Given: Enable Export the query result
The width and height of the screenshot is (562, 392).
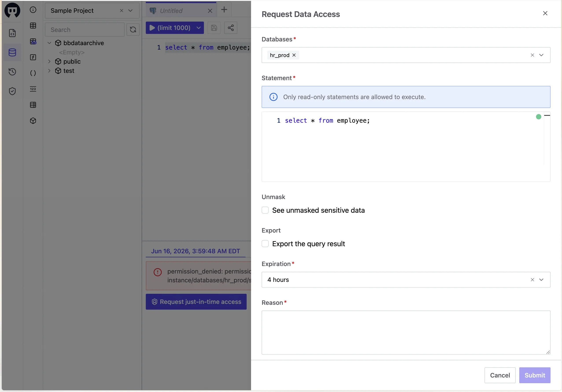Looking at the screenshot, I should (x=265, y=244).
